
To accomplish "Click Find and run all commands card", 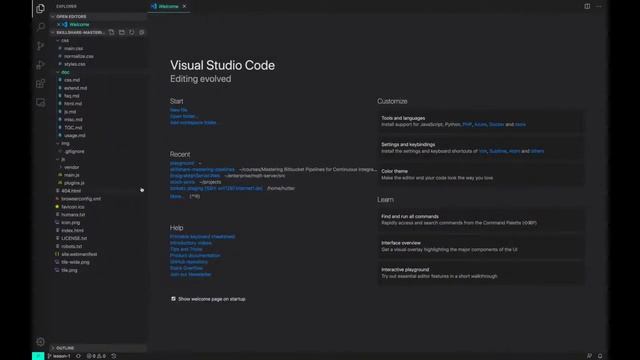I will coord(481,220).
